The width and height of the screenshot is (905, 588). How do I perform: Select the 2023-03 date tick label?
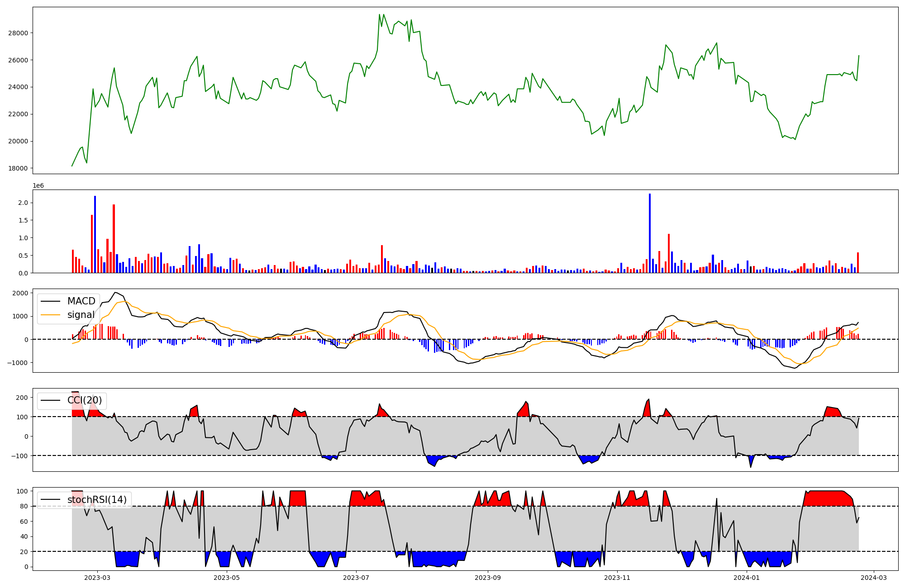pyautogui.click(x=97, y=578)
